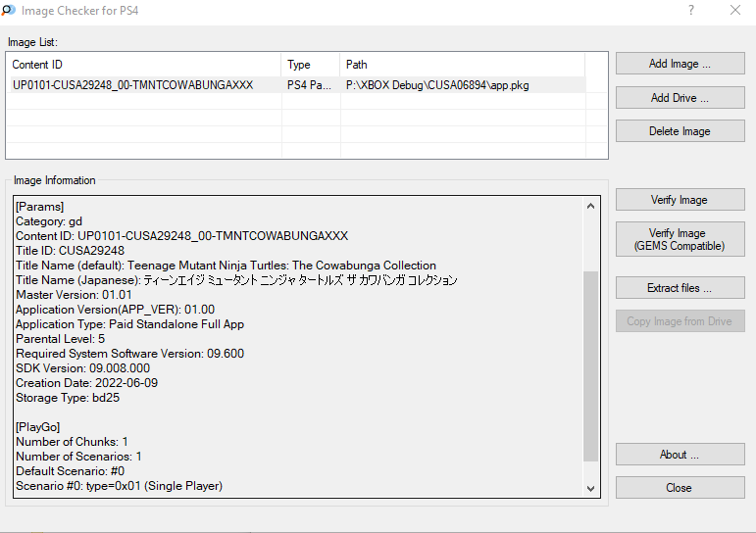The height and width of the screenshot is (533, 756).
Task: Click the Application Type line
Action: [129, 324]
